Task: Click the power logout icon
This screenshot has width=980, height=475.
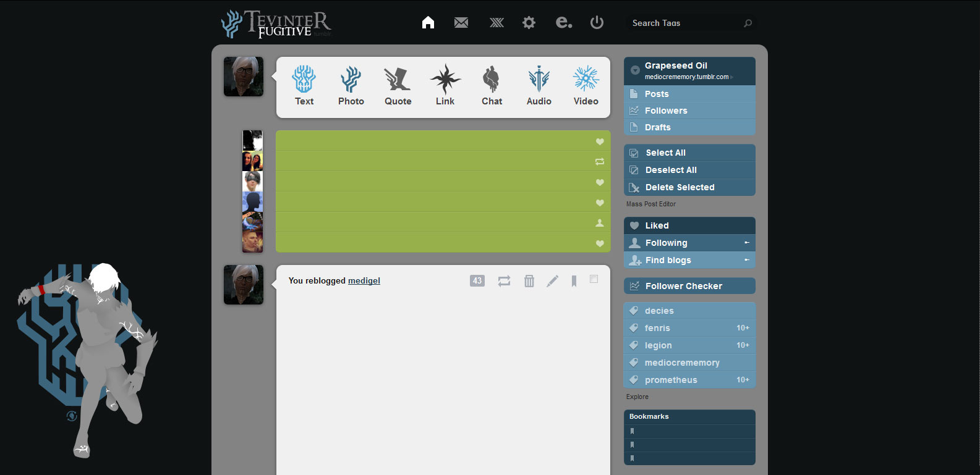Action: click(597, 23)
